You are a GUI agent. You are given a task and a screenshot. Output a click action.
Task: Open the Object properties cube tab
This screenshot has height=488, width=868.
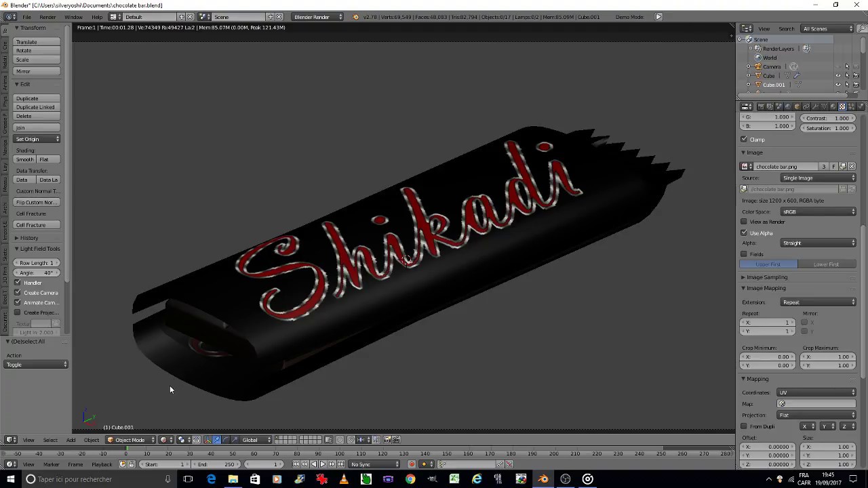pyautogui.click(x=797, y=106)
